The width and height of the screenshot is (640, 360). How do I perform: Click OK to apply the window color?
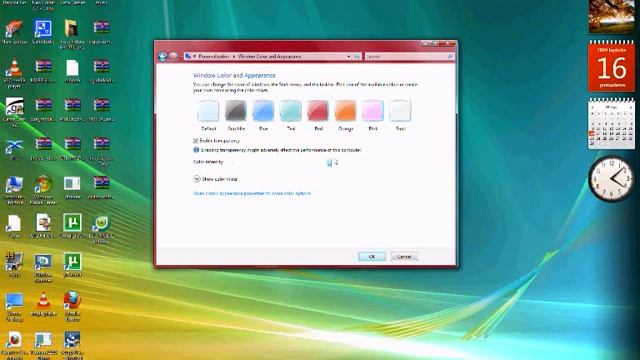[371, 256]
